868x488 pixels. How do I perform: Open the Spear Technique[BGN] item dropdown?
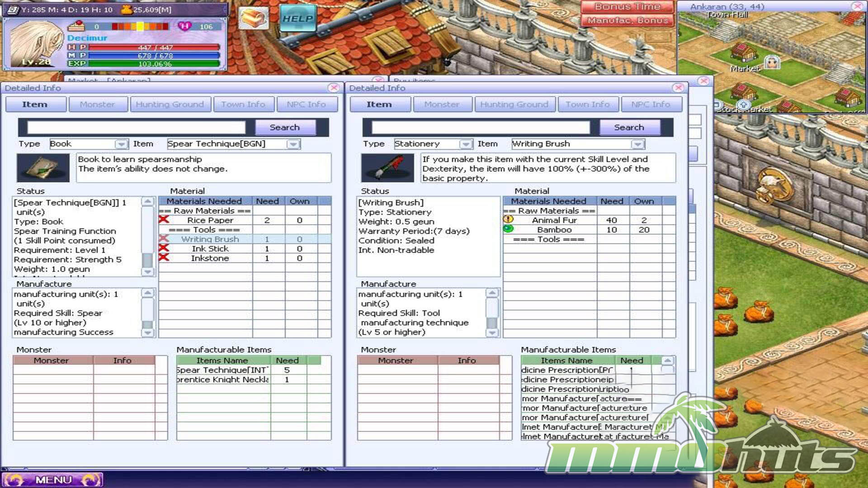(293, 144)
